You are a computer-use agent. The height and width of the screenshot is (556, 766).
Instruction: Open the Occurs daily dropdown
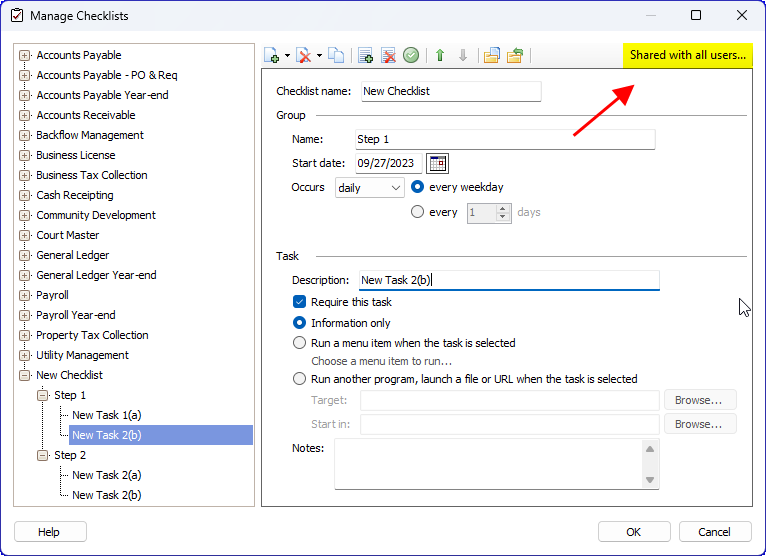[x=369, y=188]
